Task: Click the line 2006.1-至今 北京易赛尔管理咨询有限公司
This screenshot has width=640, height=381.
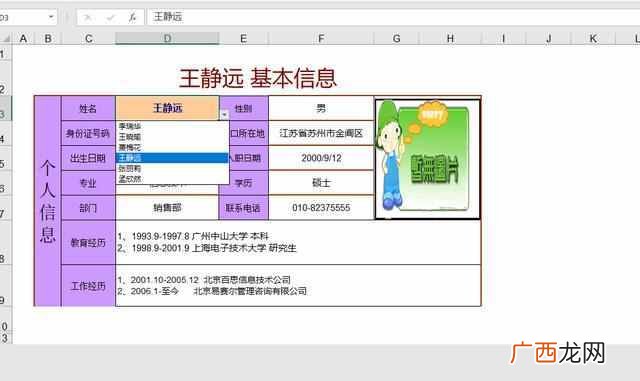Action: pyautogui.click(x=212, y=291)
